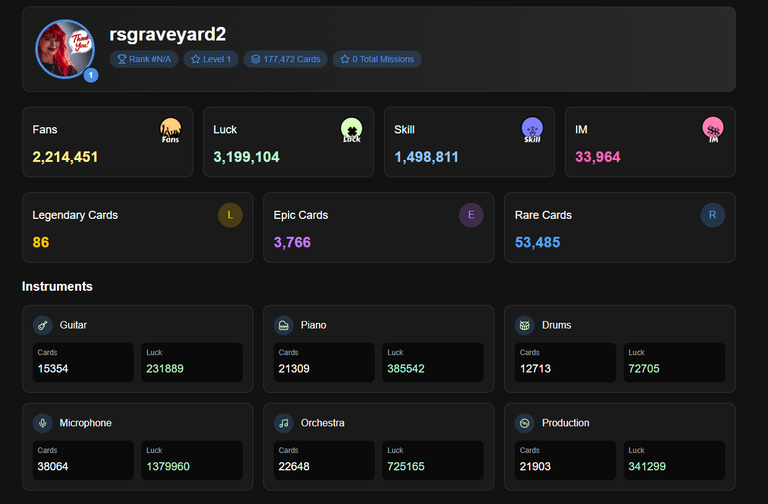This screenshot has width=768, height=504.
Task: Click the Orchestra label text
Action: coord(322,423)
